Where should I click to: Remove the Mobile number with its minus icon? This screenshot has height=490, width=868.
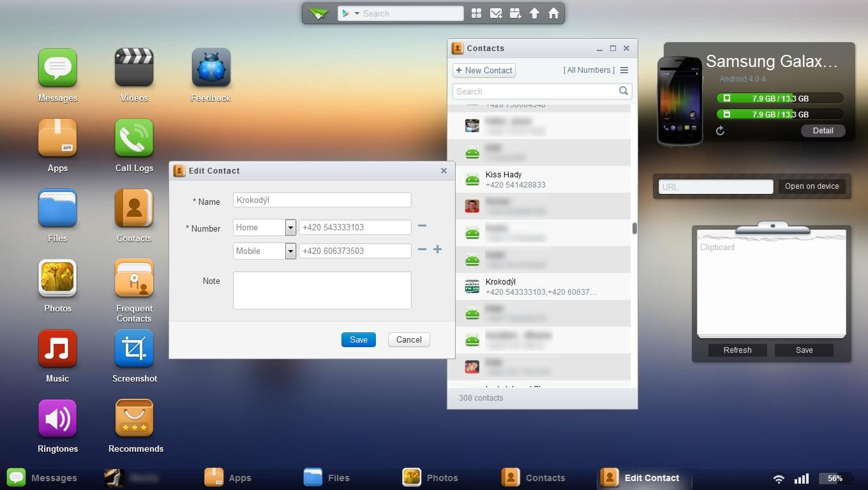(422, 249)
